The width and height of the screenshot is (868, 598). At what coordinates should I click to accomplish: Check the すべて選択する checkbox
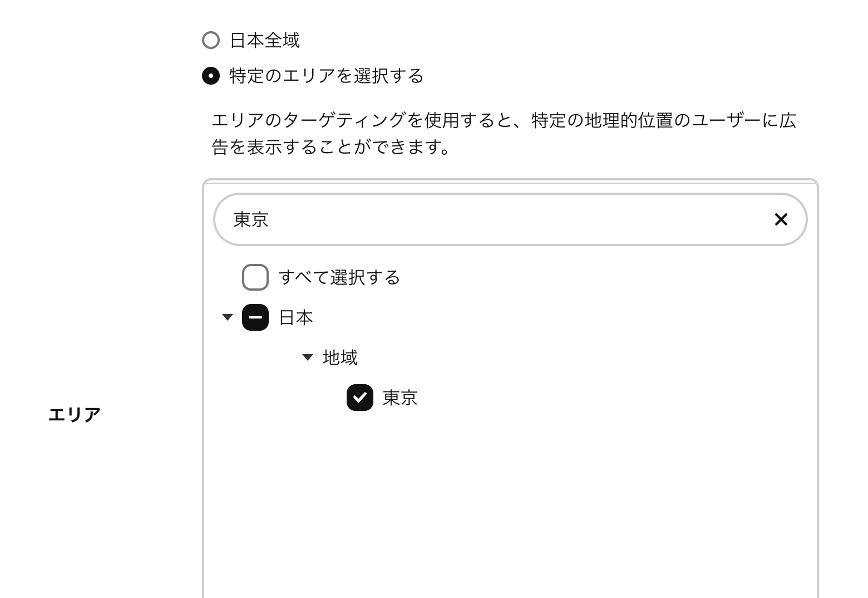(255, 277)
